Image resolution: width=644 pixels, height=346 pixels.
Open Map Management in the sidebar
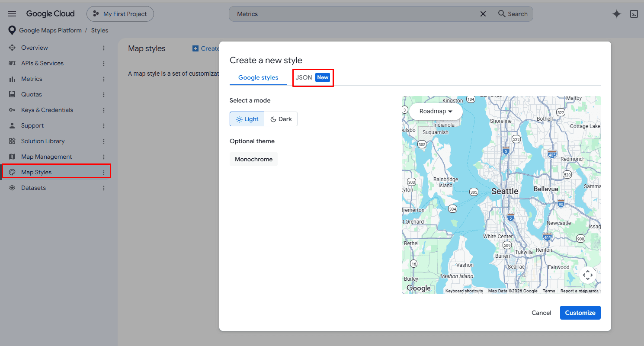click(47, 157)
